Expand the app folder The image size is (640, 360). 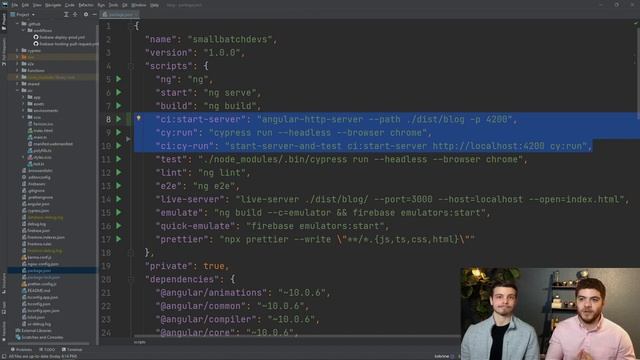point(23,97)
